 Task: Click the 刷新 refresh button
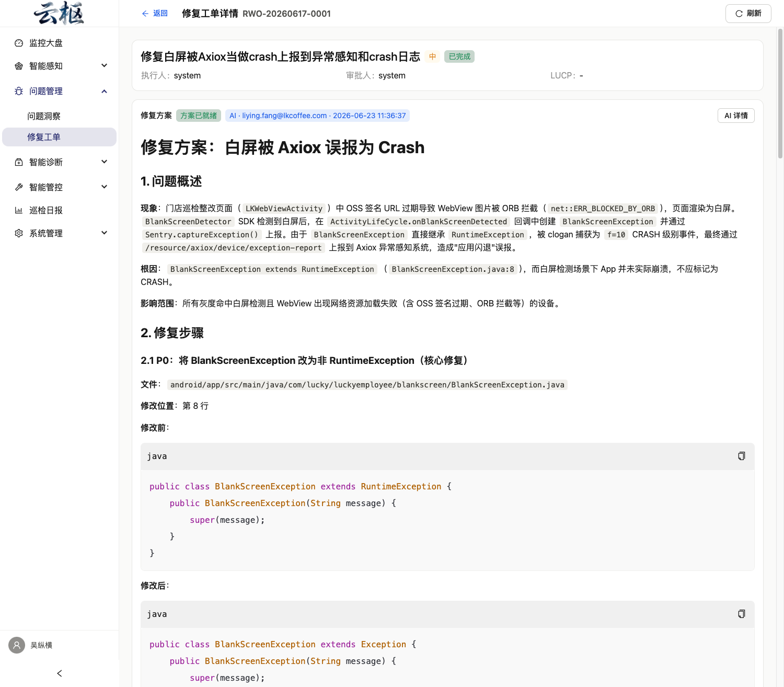tap(748, 14)
